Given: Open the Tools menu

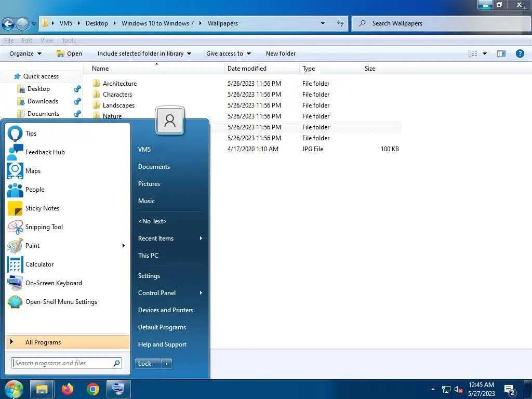Looking at the screenshot, I should coord(69,41).
